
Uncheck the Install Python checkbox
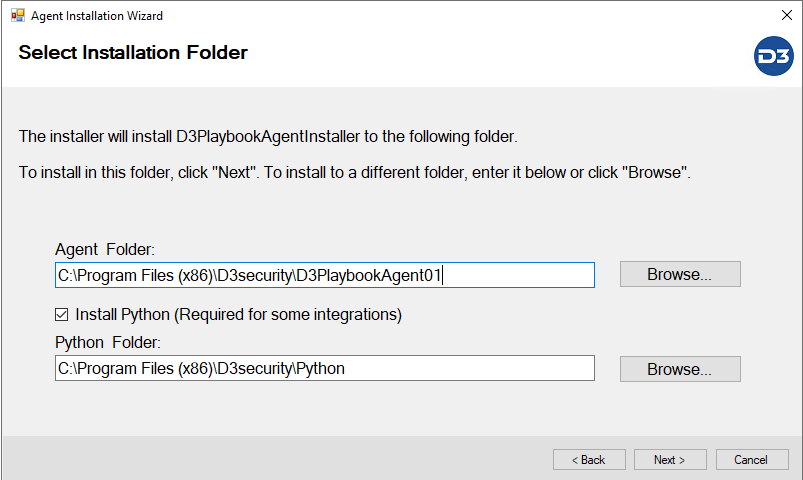click(x=62, y=315)
